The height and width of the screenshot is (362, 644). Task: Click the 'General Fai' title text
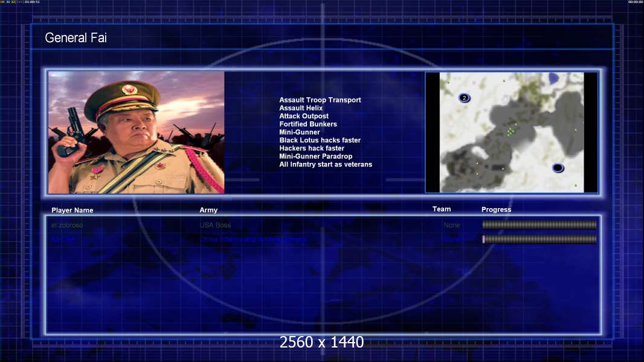(76, 38)
